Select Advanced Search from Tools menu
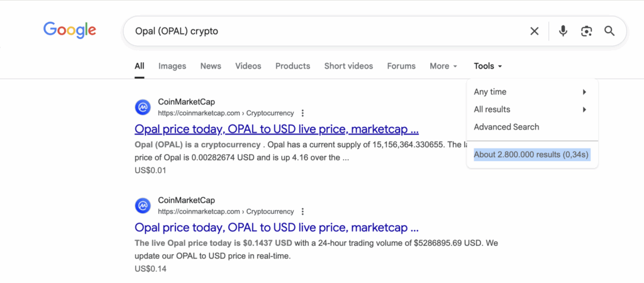The image size is (644, 283). [506, 127]
